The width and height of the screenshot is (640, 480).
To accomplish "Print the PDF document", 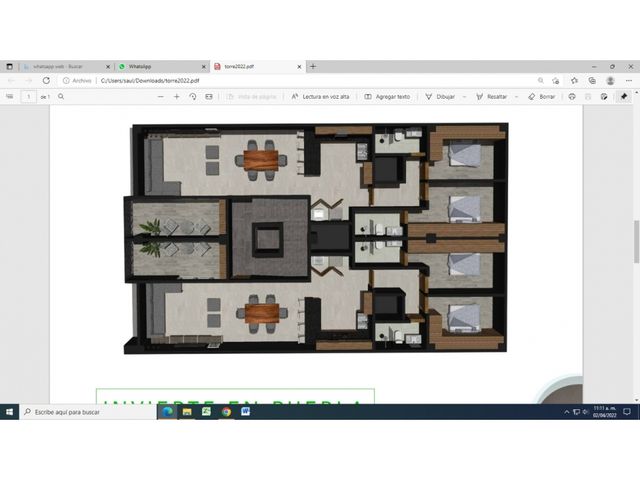I will click(572, 97).
